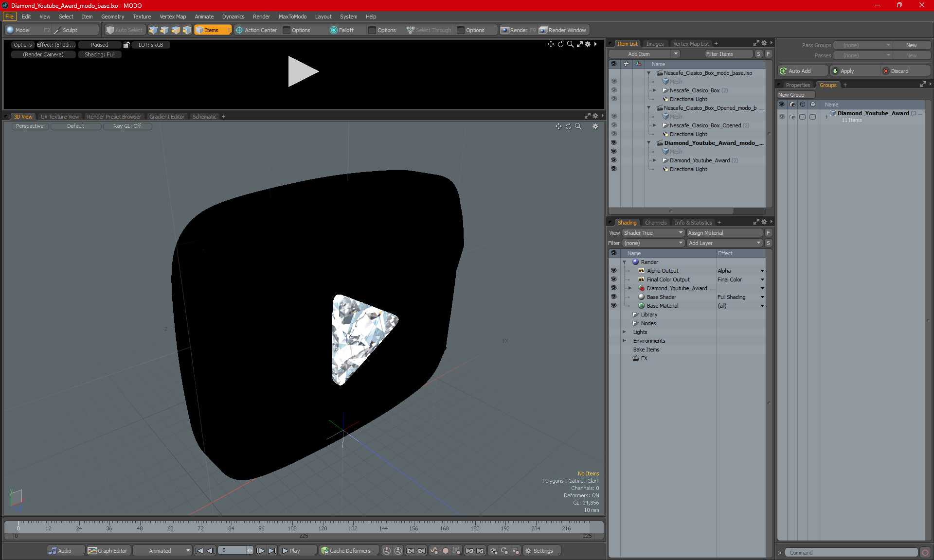
Task: Expand Nescafe_Clasico_Box (2) group
Action: 654,90
